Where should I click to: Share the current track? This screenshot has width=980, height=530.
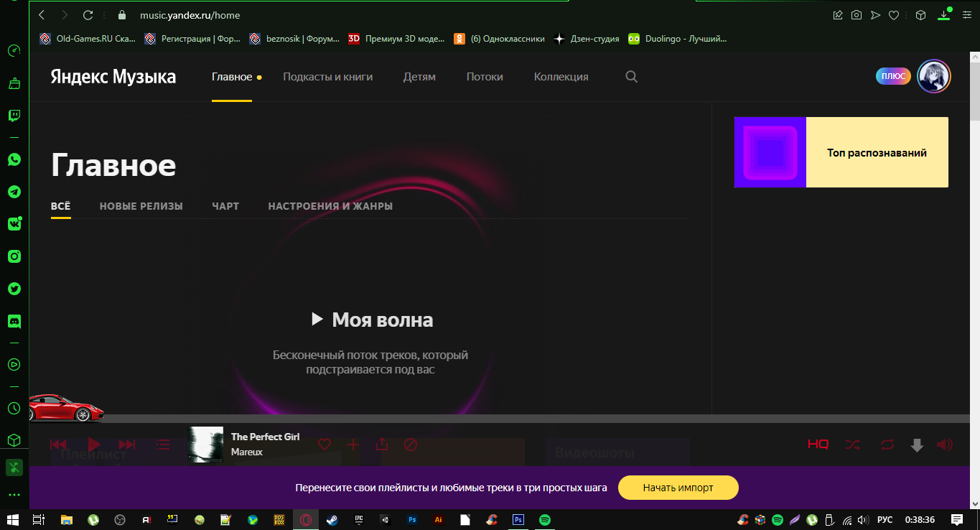tap(382, 445)
